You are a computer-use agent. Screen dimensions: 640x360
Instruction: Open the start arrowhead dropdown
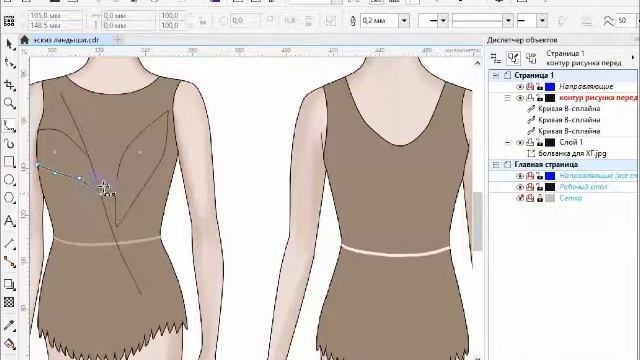443,20
